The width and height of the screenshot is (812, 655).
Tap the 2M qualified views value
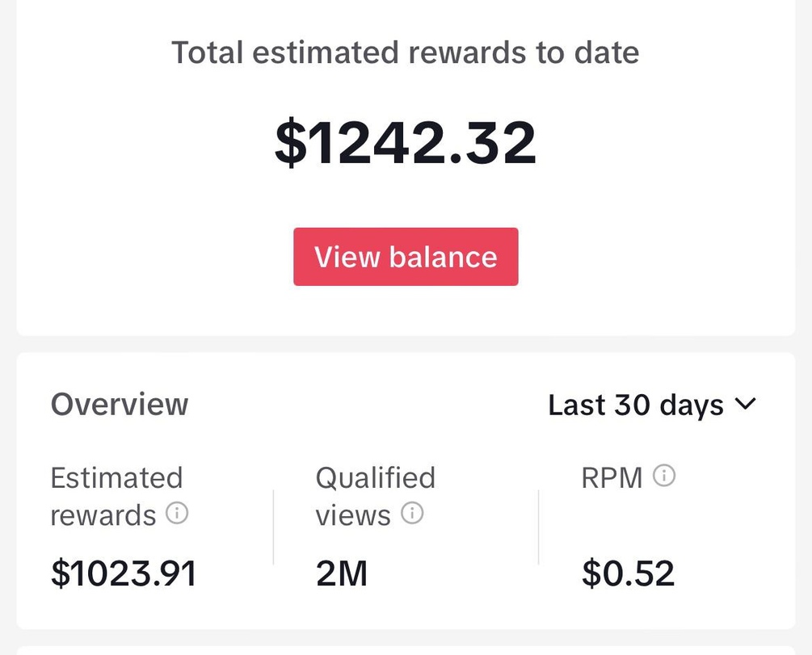coord(342,573)
